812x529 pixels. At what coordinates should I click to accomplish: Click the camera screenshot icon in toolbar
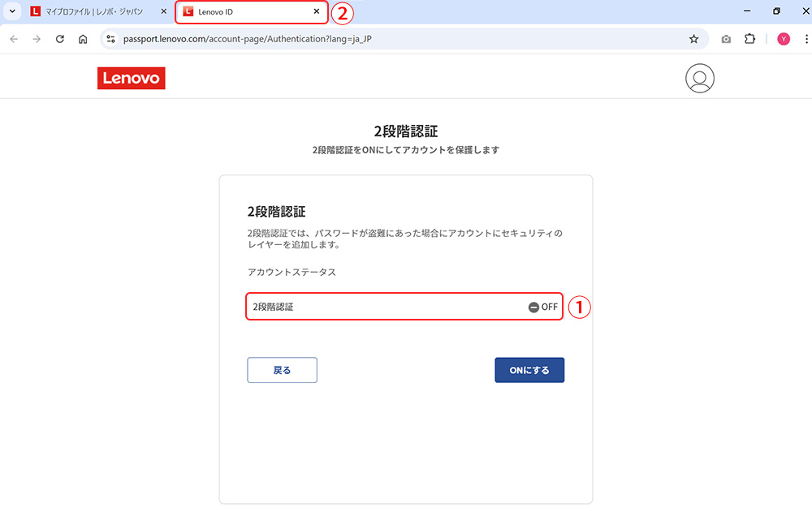[x=726, y=39]
